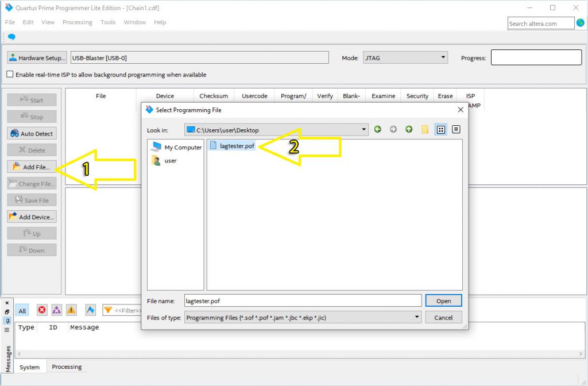Filter critical warnings with purple triangle icon

coord(56,310)
